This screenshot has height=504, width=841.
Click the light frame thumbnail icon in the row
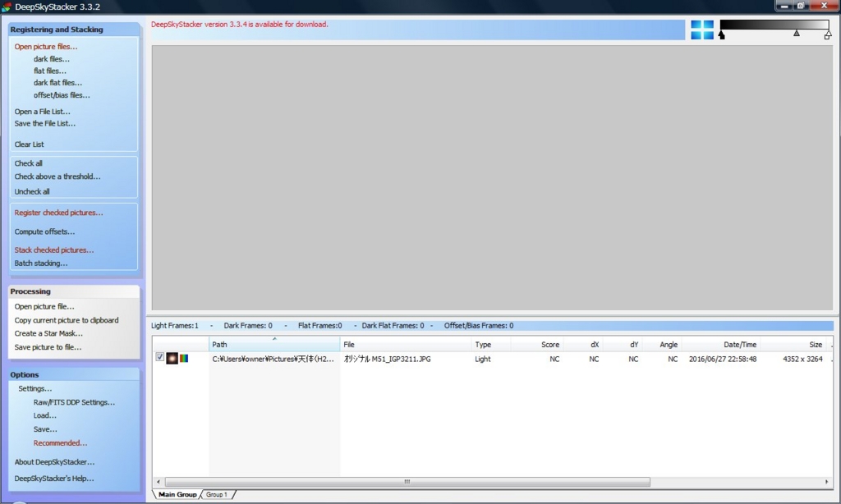pyautogui.click(x=172, y=358)
